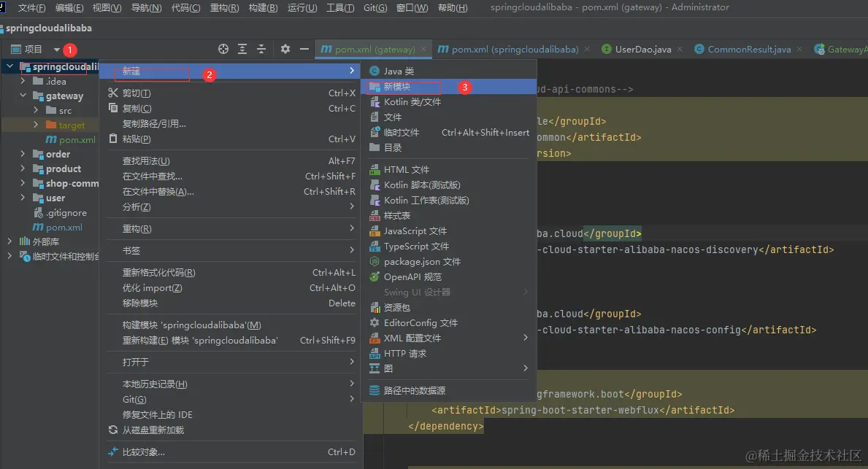Open 分析(Z) submenu
This screenshot has height=469, width=868.
click(x=231, y=207)
